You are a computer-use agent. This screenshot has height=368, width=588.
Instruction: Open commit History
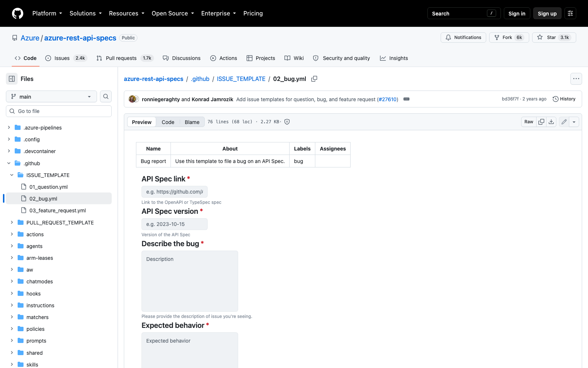click(x=564, y=99)
